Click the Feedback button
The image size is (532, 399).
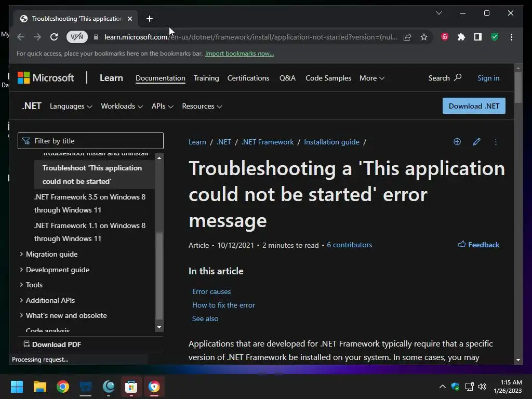click(x=478, y=245)
